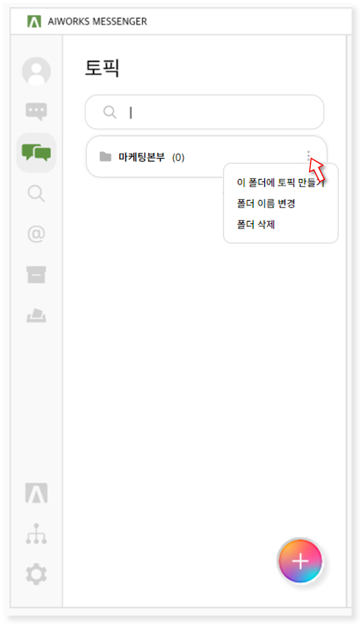
Task: Select 이 폴더에 토픽 만들기 menu item
Action: tap(281, 182)
